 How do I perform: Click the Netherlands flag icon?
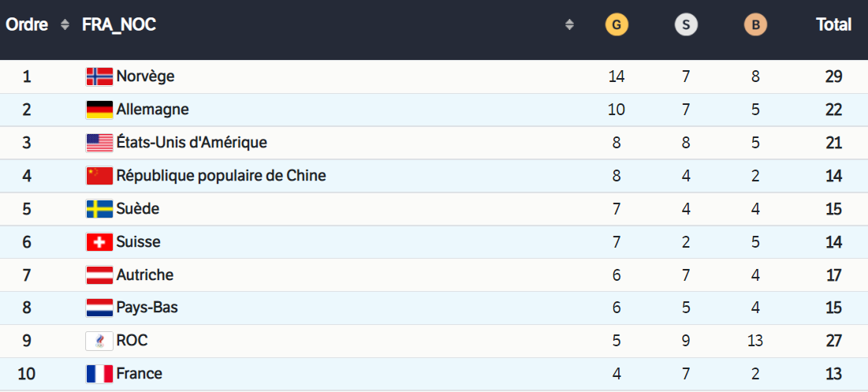(99, 308)
